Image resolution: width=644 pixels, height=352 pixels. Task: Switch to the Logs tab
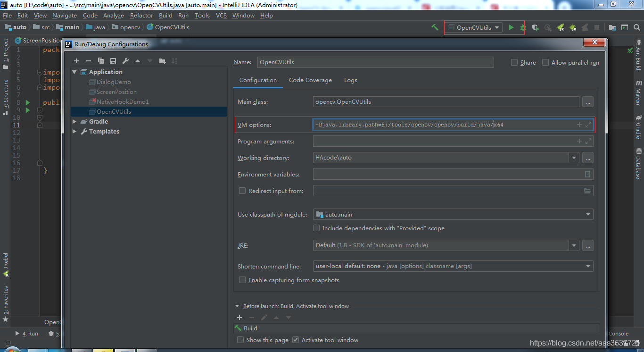(350, 80)
